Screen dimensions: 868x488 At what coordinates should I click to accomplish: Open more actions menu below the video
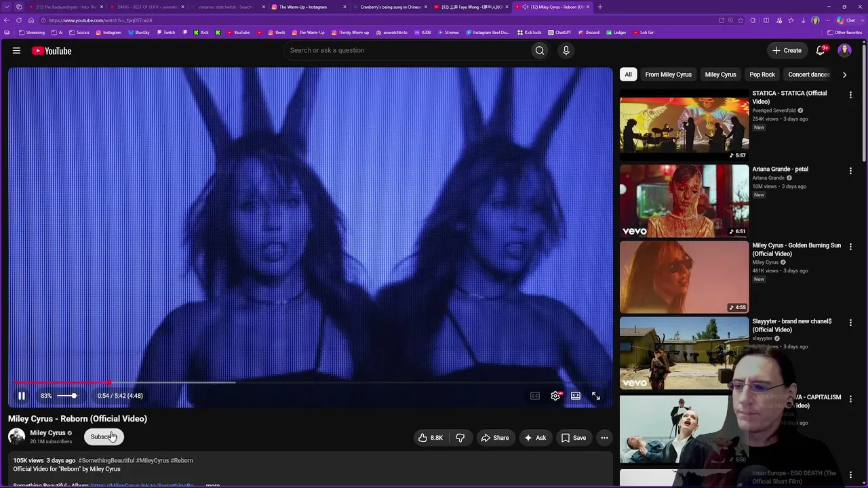click(x=604, y=438)
